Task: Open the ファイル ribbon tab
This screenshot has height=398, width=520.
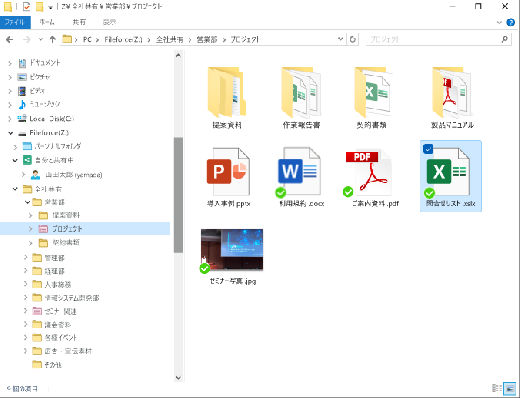Action: click(15, 22)
